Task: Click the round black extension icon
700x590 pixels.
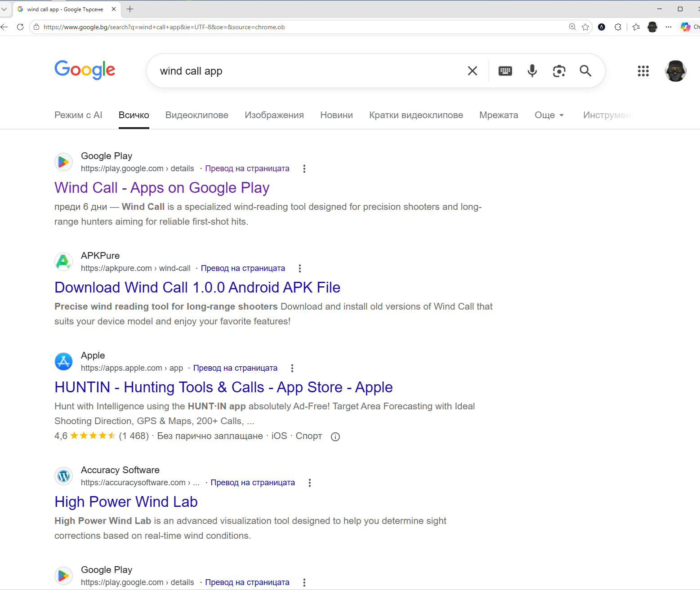Action: click(602, 27)
